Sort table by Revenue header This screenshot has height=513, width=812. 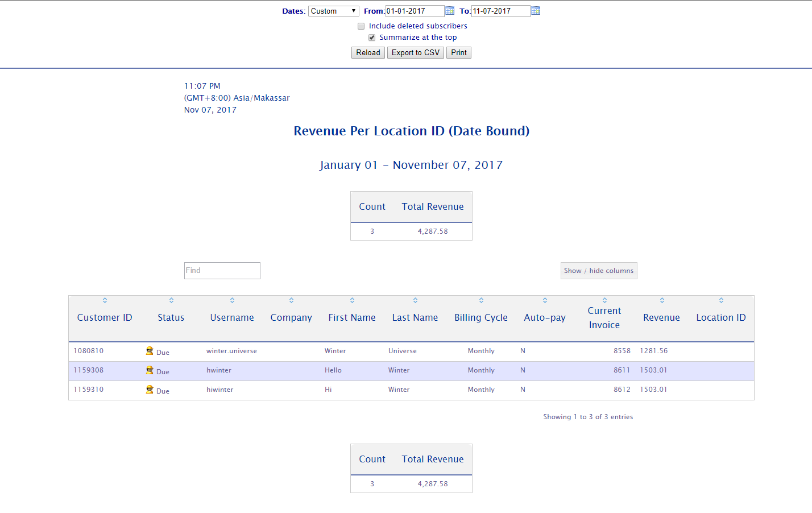pos(661,318)
